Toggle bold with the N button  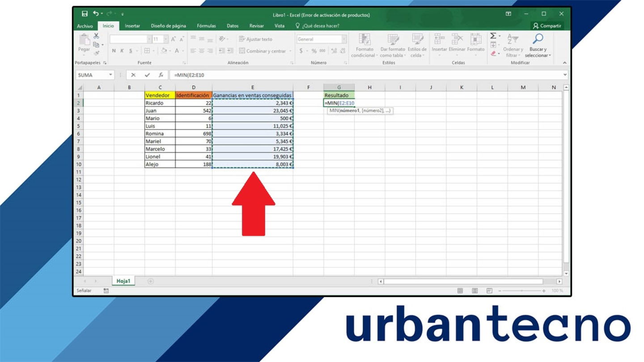tap(114, 51)
